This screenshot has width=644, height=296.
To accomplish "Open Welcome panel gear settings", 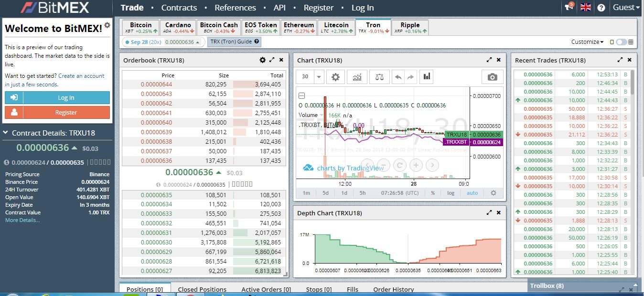I will click(107, 25).
